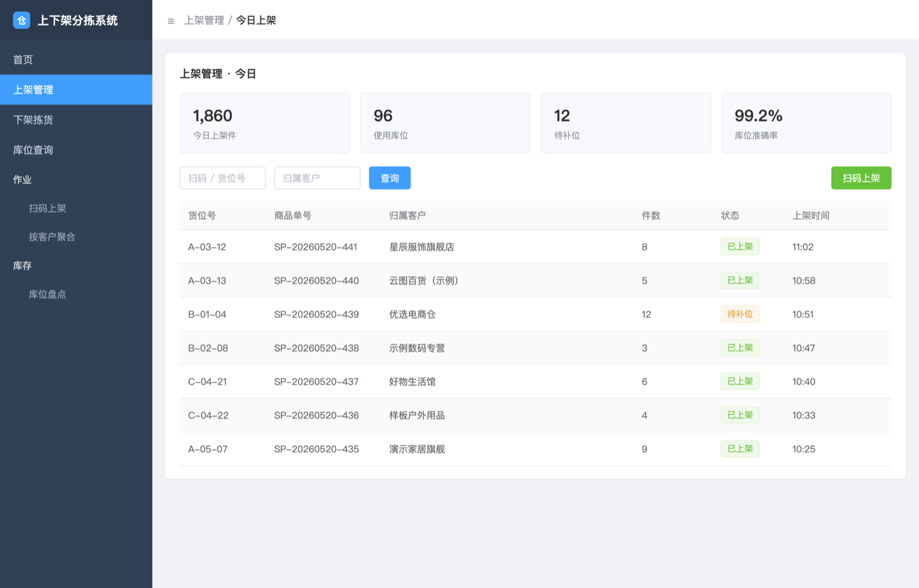Select order number SP-20260520-436
This screenshot has width=919, height=588.
click(x=317, y=415)
